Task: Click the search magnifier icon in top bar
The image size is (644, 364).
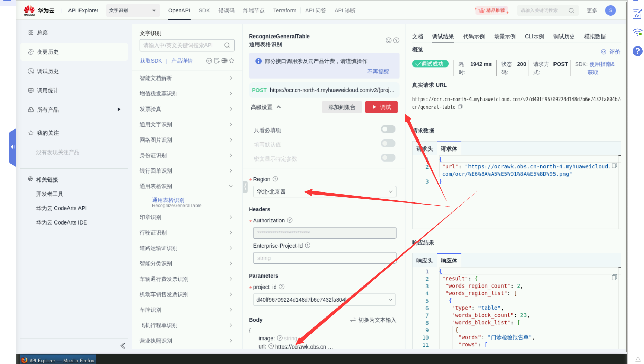Action: pos(571,10)
